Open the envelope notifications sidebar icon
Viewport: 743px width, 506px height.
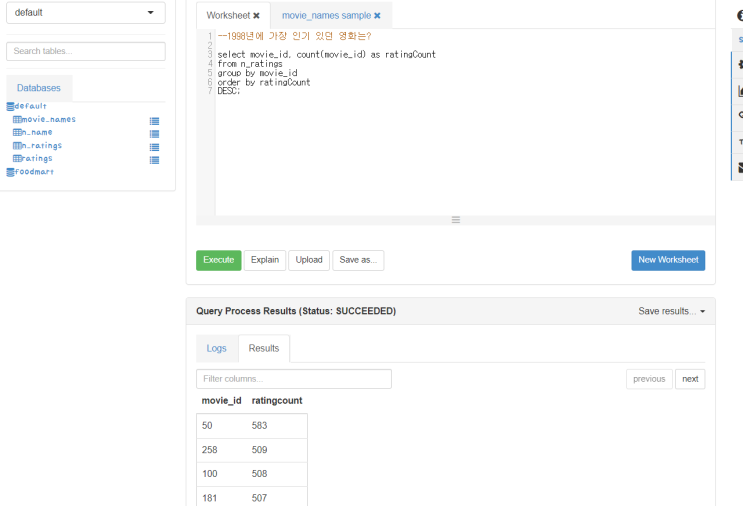(x=739, y=167)
